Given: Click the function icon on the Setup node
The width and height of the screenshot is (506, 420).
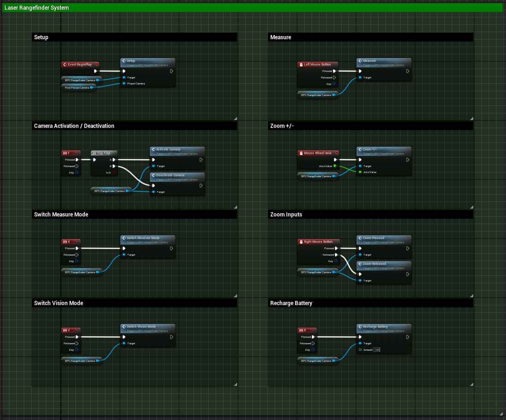Looking at the screenshot, I should [x=124, y=60].
